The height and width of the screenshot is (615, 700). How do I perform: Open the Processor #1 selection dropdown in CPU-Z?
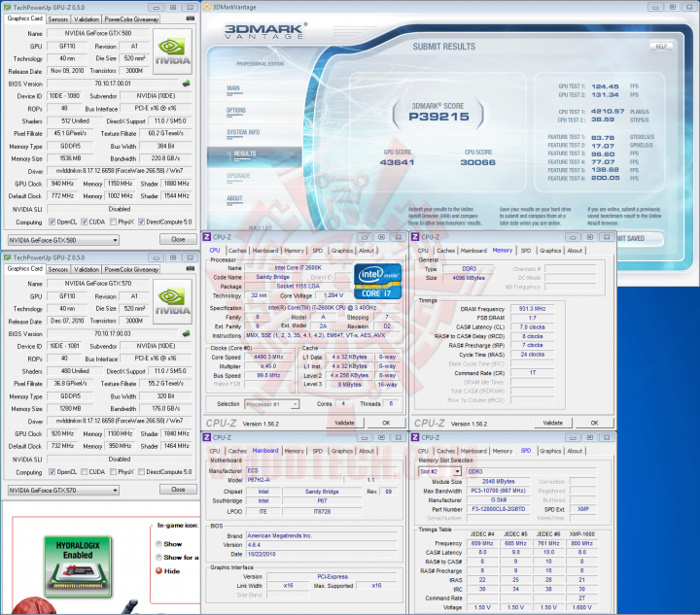(x=272, y=404)
